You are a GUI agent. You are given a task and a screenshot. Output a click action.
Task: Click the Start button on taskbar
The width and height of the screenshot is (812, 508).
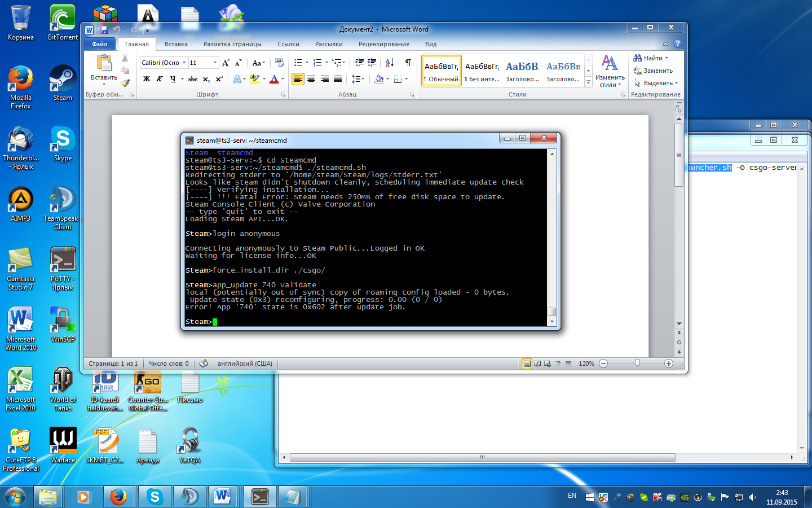coord(15,497)
